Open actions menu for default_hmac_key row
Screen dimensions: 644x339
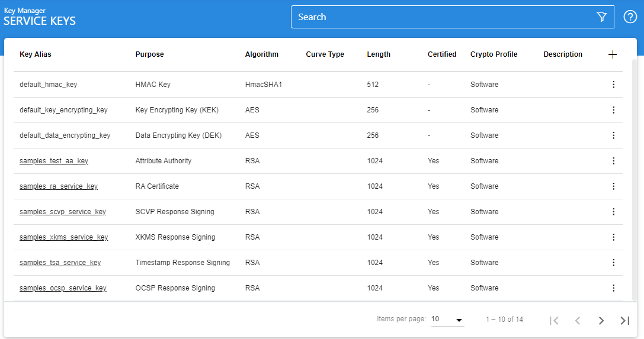click(613, 85)
